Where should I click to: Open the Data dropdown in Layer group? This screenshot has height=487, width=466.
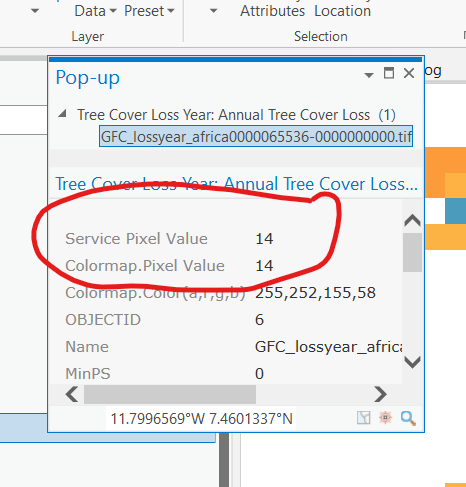click(95, 11)
